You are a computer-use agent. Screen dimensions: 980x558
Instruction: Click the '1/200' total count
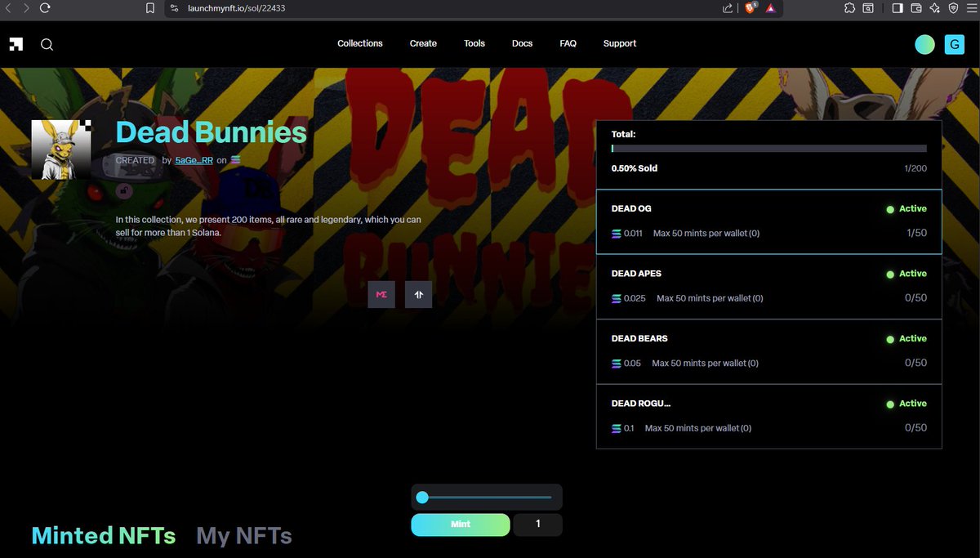pyautogui.click(x=915, y=168)
